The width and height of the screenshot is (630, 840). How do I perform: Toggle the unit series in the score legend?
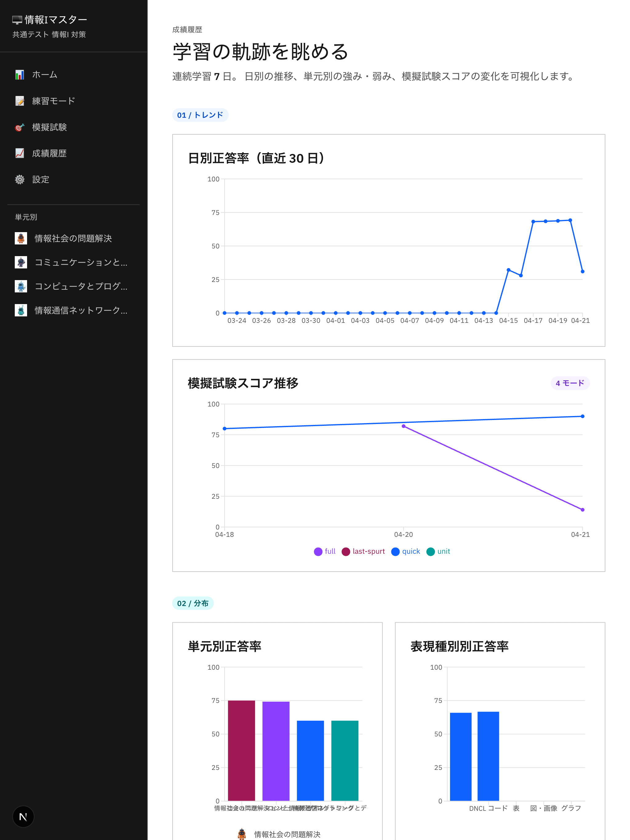438,551
